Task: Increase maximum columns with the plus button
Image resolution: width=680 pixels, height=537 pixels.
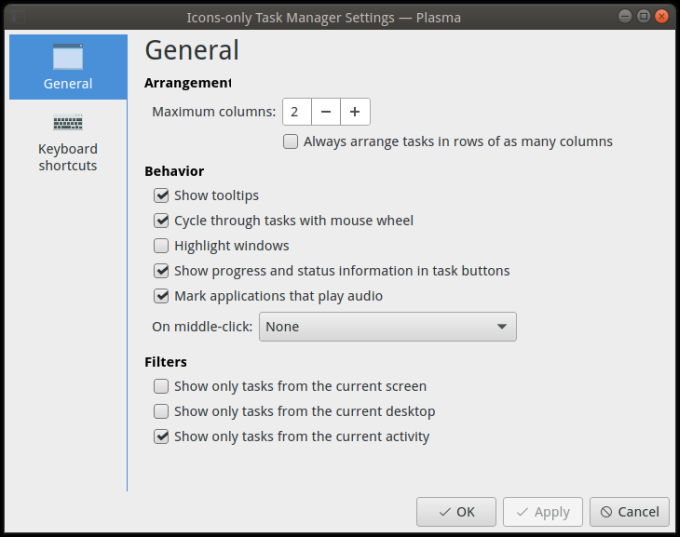Action: (355, 112)
